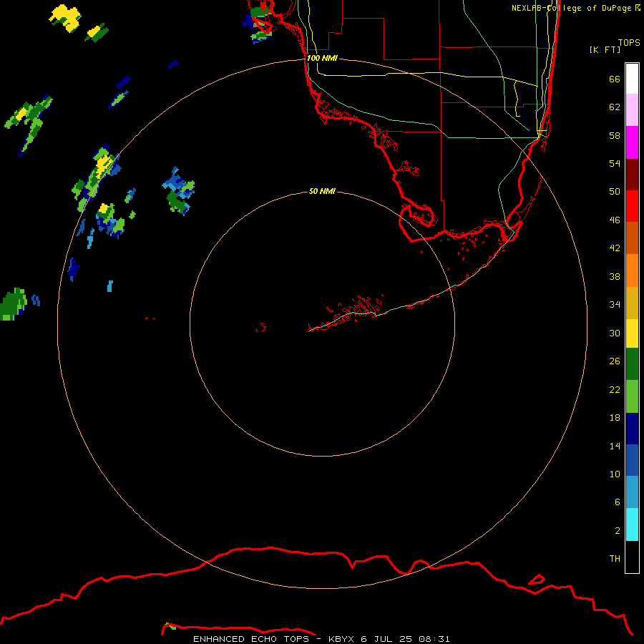The image size is (644, 644).
Task: Click the legend value "6"
Action: coord(618,502)
